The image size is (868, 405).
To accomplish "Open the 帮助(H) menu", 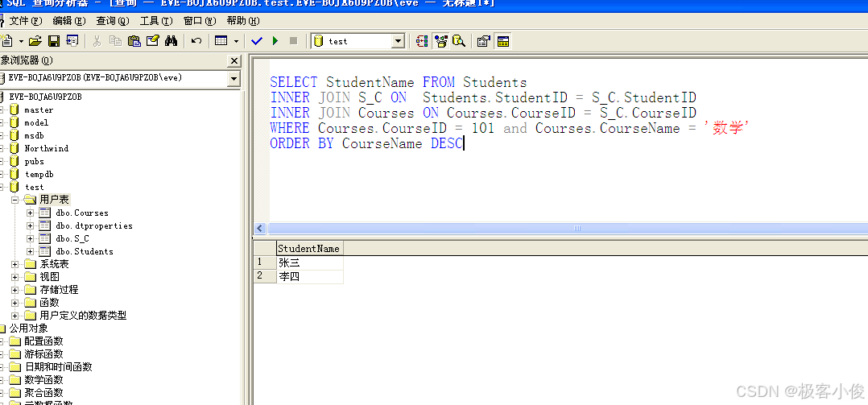I will (x=243, y=21).
